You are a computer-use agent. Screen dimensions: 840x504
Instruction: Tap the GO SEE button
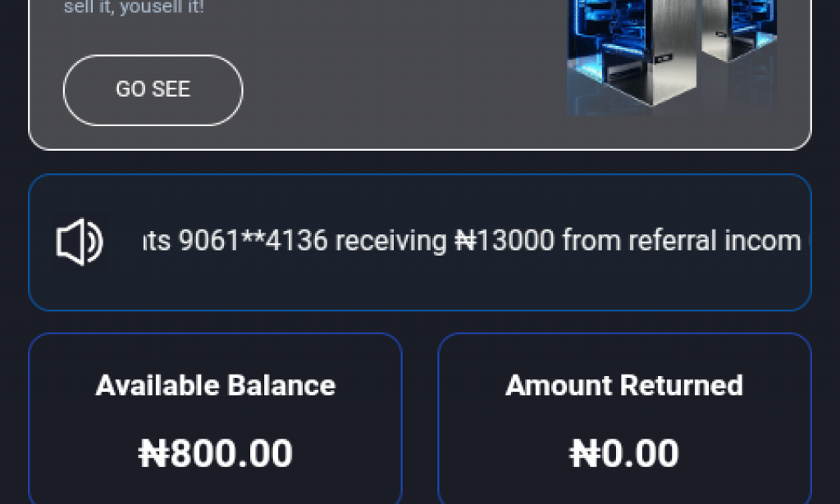(x=153, y=90)
